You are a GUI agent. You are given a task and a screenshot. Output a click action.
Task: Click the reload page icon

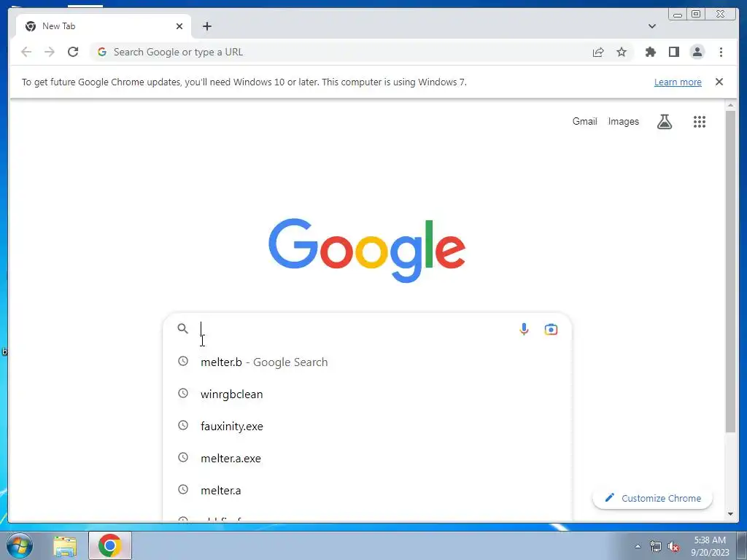click(x=73, y=52)
